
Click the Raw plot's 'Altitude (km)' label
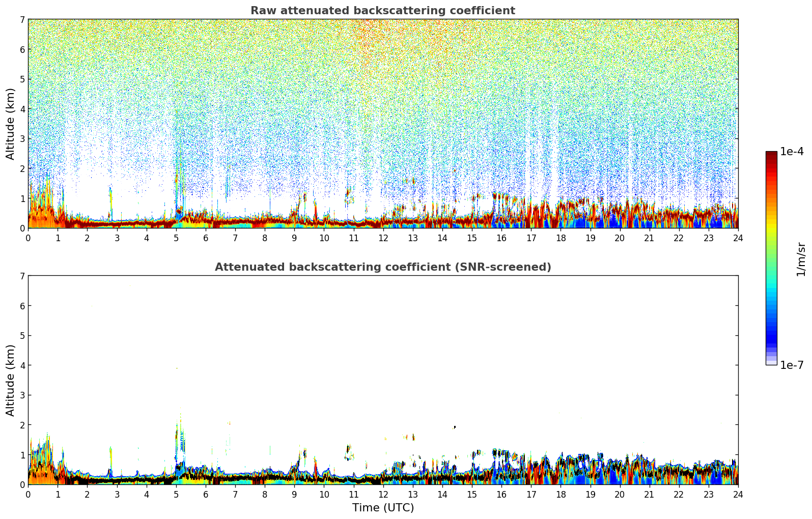11,124
